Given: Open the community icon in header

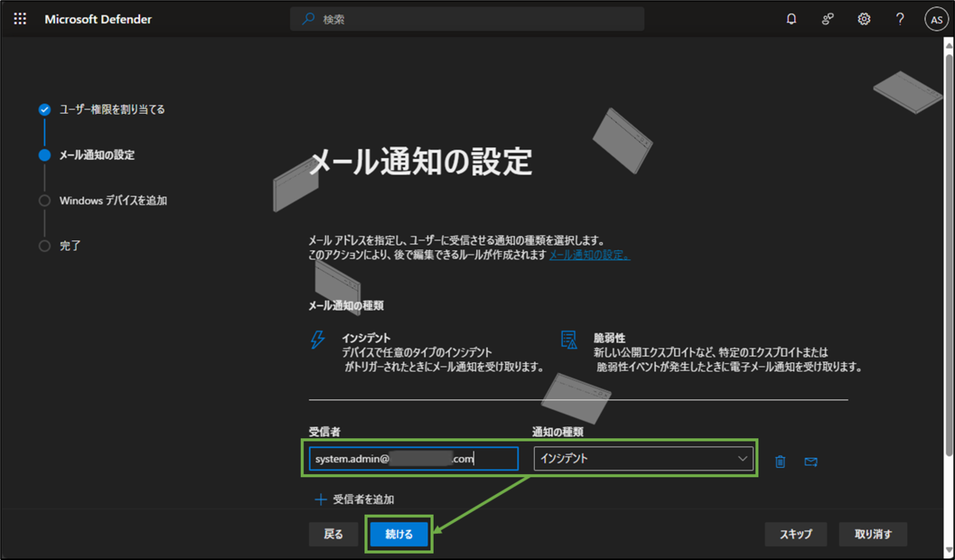Looking at the screenshot, I should [828, 19].
